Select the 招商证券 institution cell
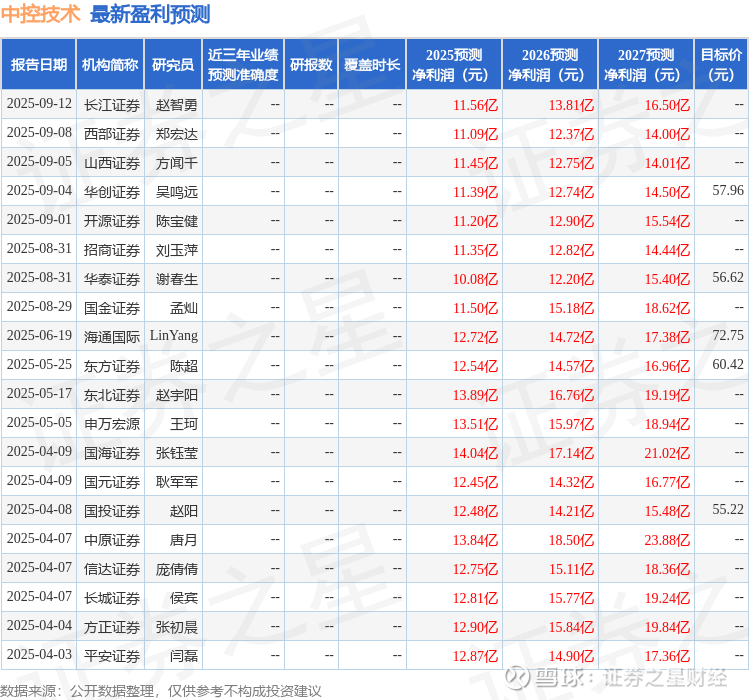 tap(112, 250)
